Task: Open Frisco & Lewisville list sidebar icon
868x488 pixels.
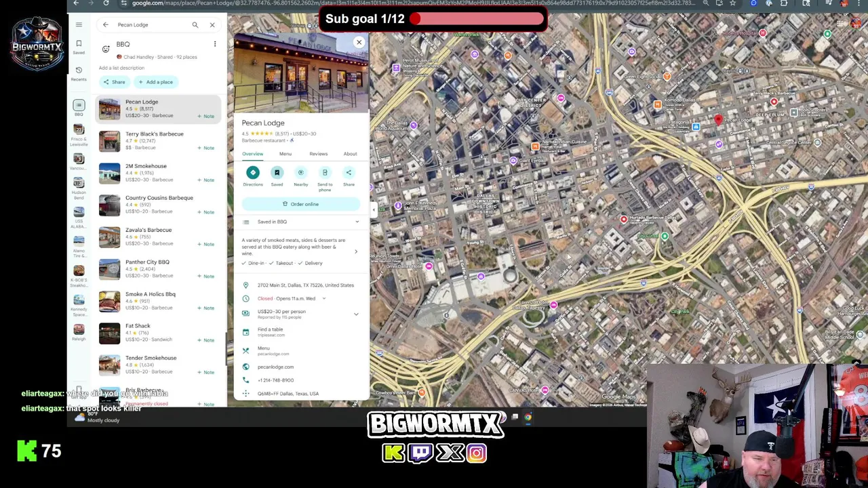Action: click(79, 136)
